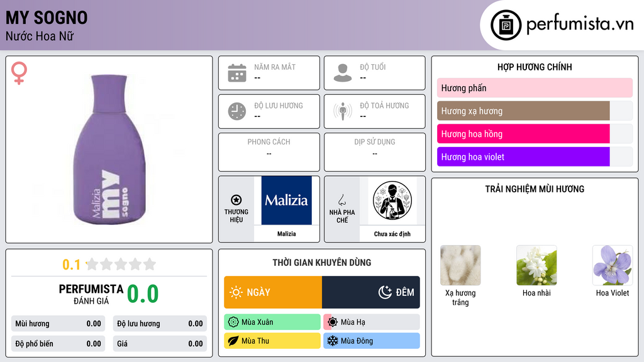Click the yellow 0.1 rating value
Screen dimensions: 644x362
(x=72, y=265)
